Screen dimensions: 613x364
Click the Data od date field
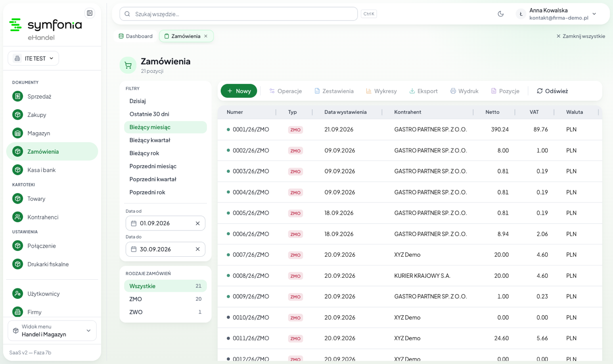[x=165, y=223]
